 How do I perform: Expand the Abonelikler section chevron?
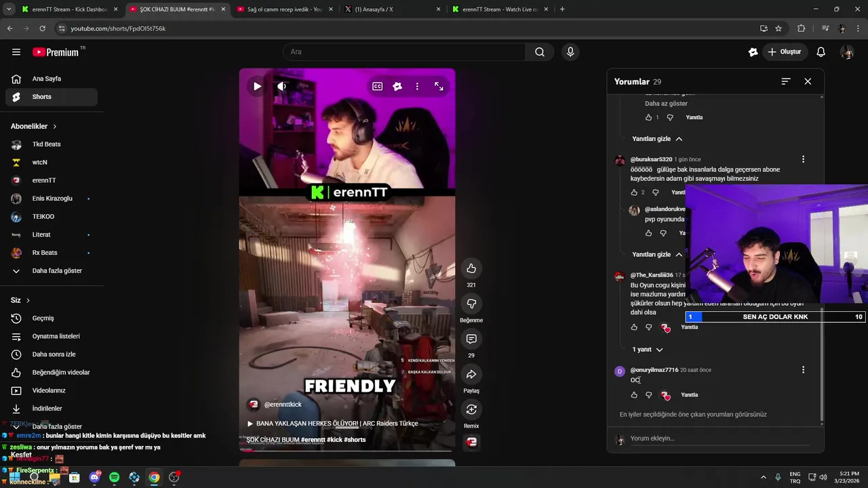pos(55,127)
